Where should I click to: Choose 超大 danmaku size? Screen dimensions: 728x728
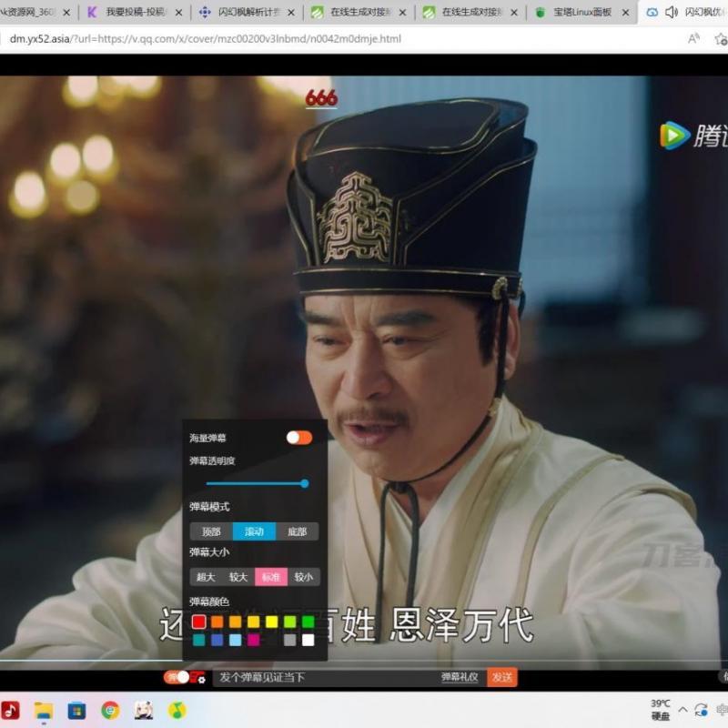point(206,577)
